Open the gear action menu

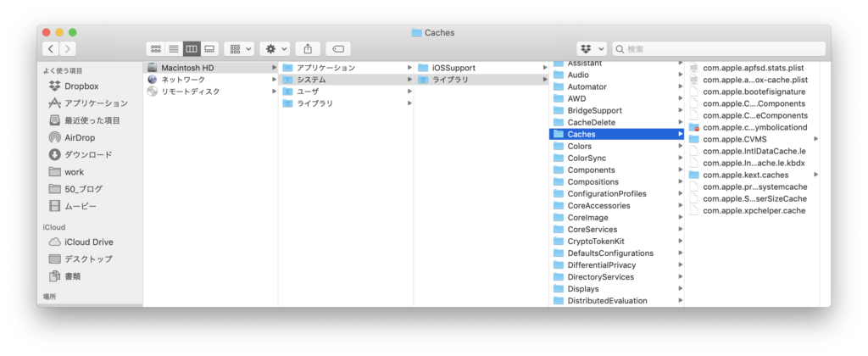click(x=276, y=49)
